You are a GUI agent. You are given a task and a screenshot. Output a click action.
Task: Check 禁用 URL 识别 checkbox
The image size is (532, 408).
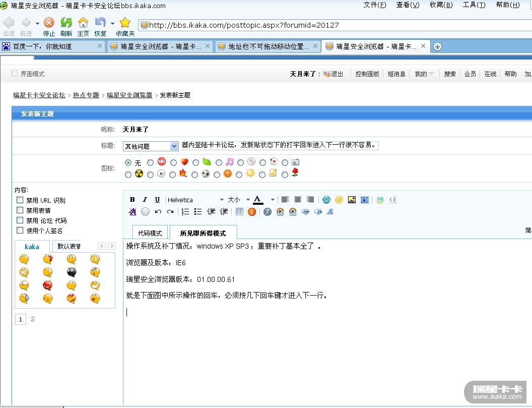point(20,200)
